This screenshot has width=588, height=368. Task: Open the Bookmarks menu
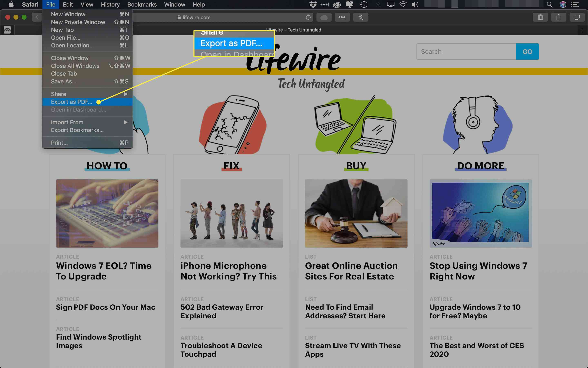[x=142, y=4]
